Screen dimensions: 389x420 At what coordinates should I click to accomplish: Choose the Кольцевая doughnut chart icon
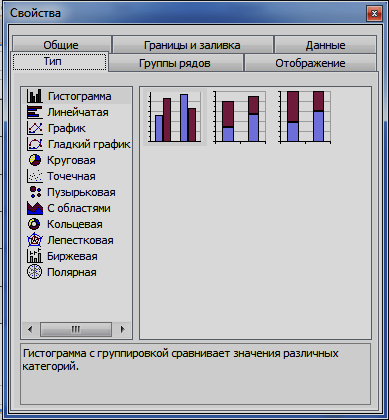pyautogui.click(x=34, y=224)
